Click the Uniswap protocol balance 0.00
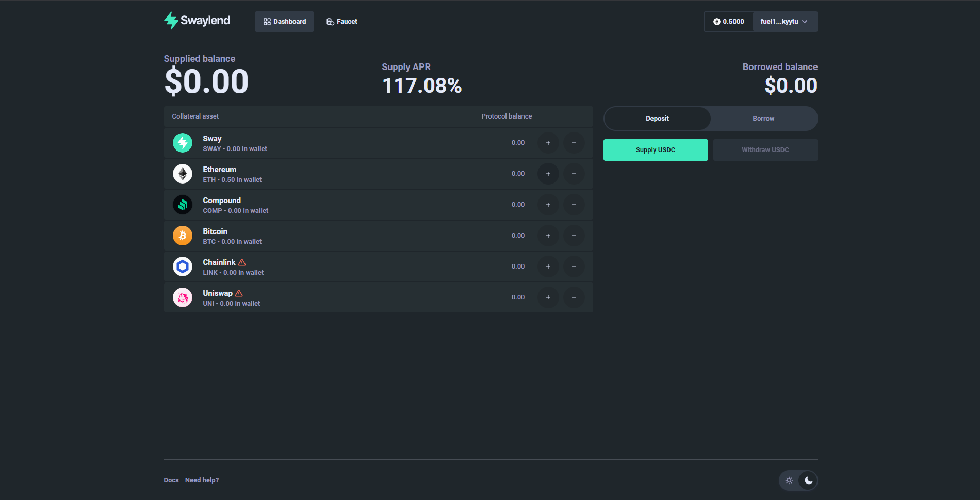Screen dimensions: 980x500 (518, 297)
